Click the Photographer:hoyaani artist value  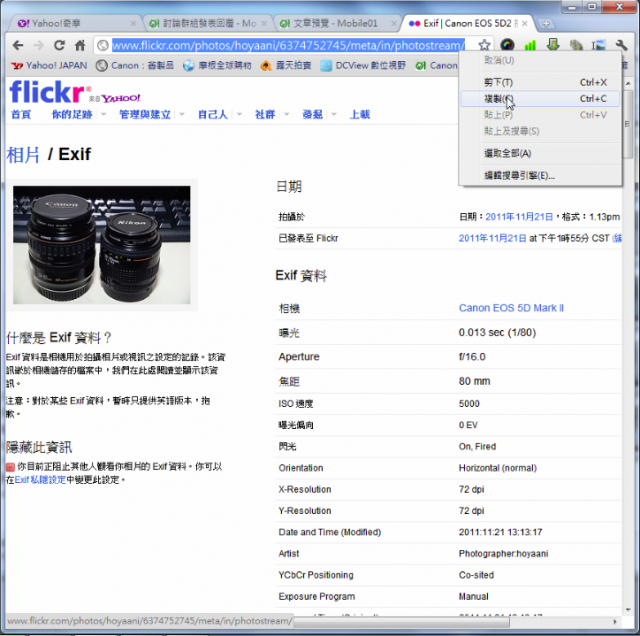[x=503, y=554]
